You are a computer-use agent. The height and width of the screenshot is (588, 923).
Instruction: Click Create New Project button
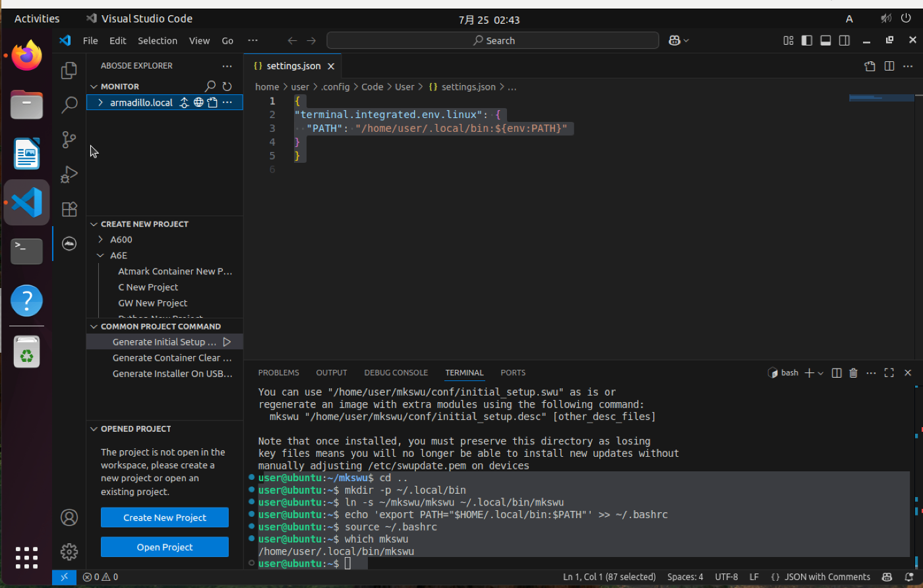click(x=165, y=517)
